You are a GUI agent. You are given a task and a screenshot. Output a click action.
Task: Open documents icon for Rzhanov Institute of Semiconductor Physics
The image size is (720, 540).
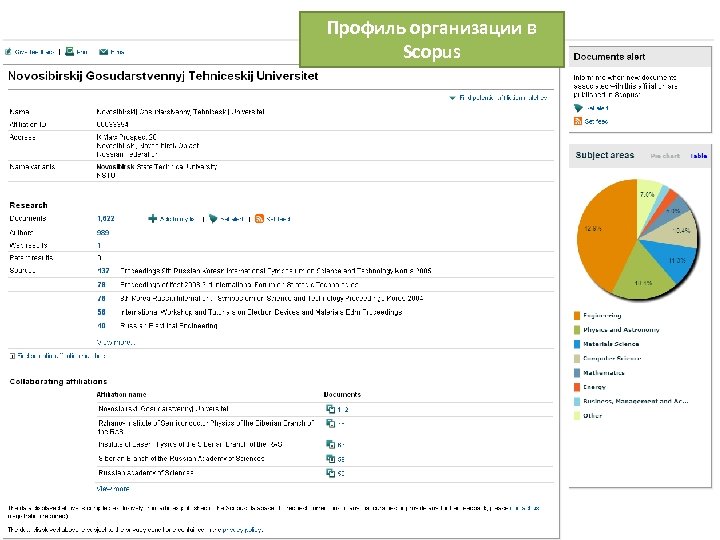(x=330, y=423)
